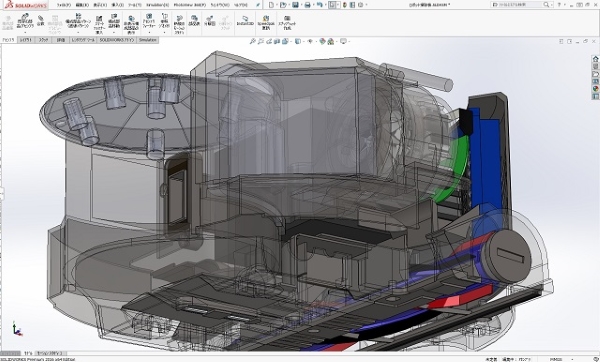Click the coordinate triad in the viewport
The width and height of the screenshot is (600, 362).
pyautogui.click(x=17, y=329)
